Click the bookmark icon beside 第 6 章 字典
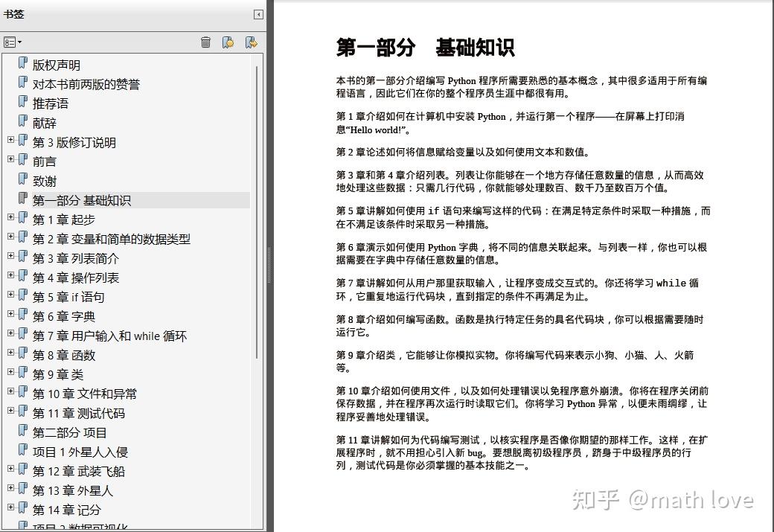 click(25, 316)
